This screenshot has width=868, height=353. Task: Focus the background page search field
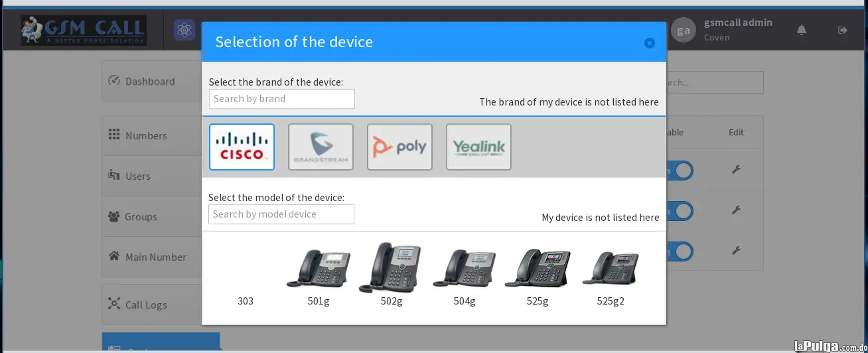tap(715, 82)
